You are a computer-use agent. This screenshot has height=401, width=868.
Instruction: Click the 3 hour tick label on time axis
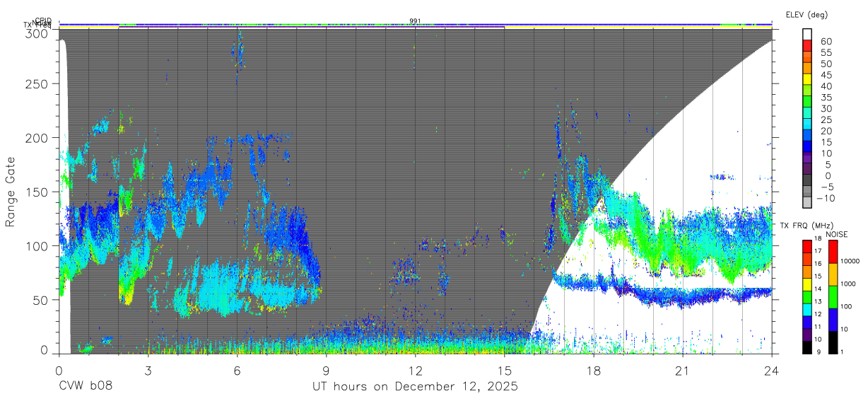(148, 370)
